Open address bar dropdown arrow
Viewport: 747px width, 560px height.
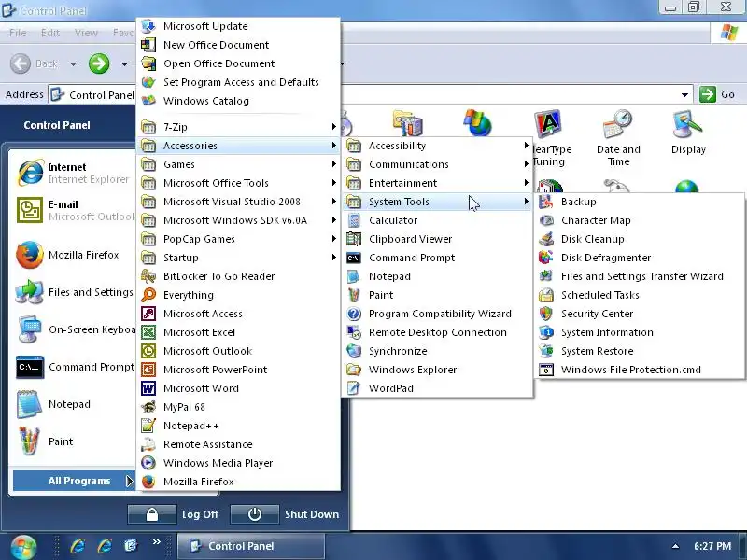(684, 95)
